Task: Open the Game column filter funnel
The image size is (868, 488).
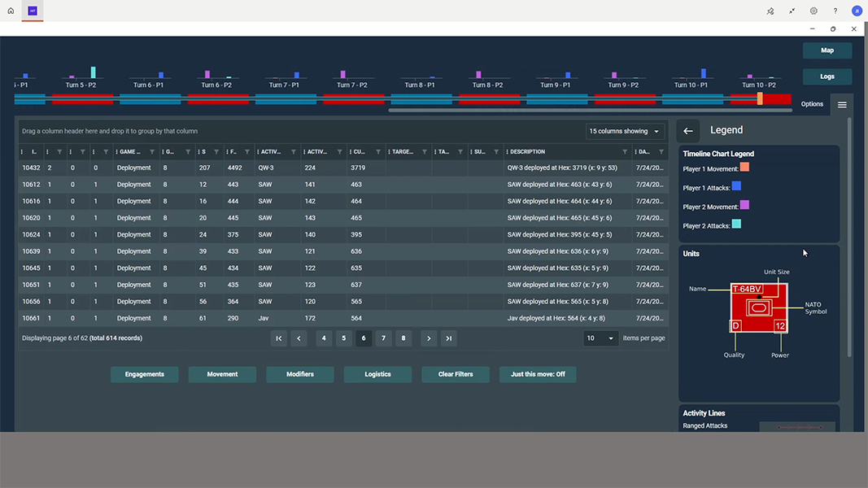Action: [152, 152]
